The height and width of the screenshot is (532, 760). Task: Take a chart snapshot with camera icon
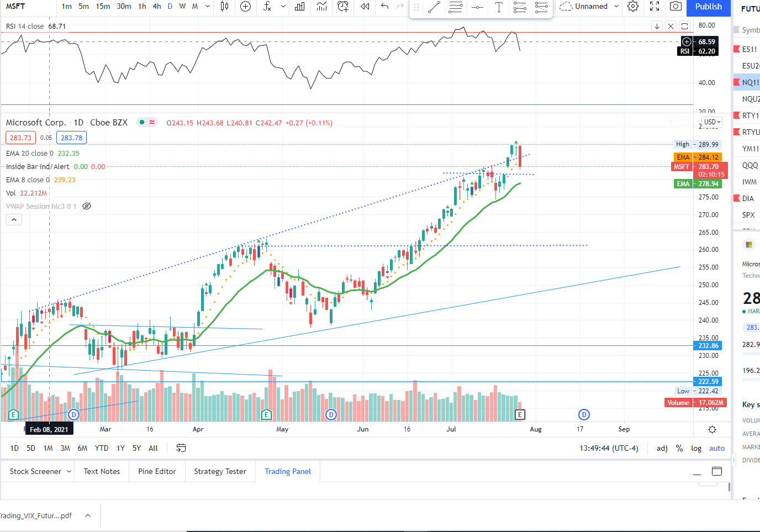(675, 7)
